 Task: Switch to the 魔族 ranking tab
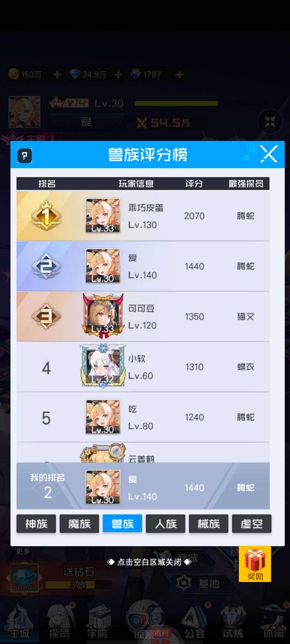tap(79, 524)
